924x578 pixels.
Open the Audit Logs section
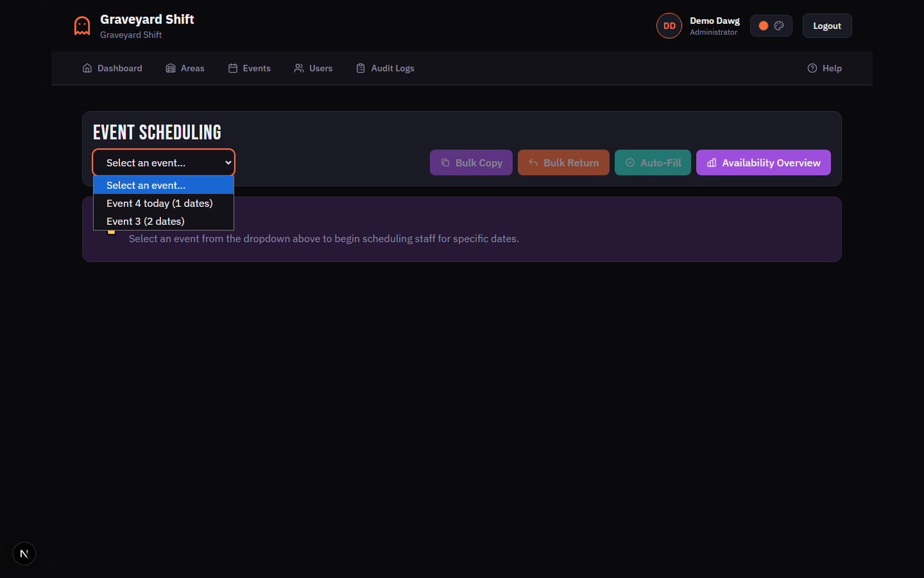click(x=385, y=67)
